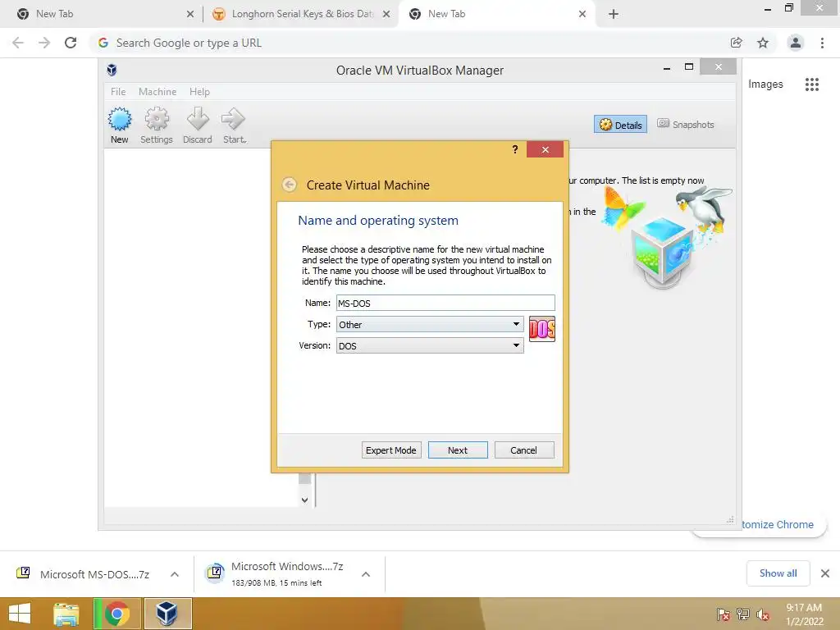
Task: Click the Name field containing MS-DOS
Action: coord(445,303)
